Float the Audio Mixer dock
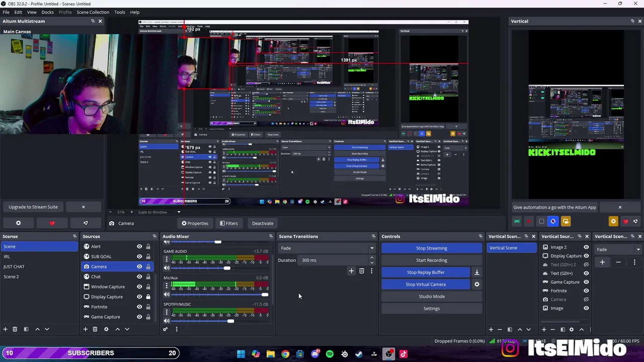The image size is (644, 362). (x=271, y=236)
